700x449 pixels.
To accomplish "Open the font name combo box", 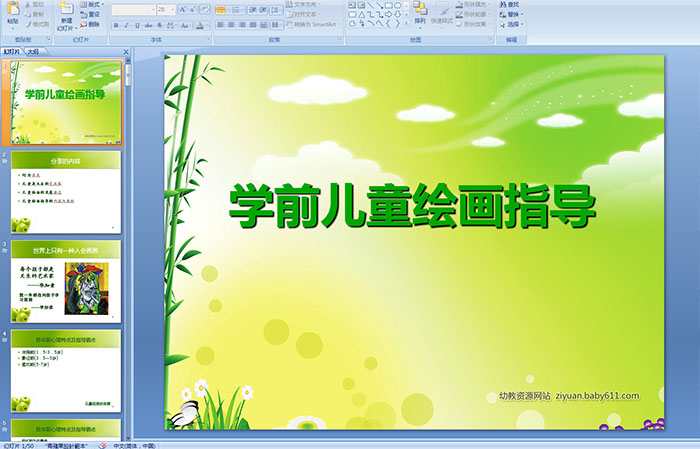I will pos(133,9).
